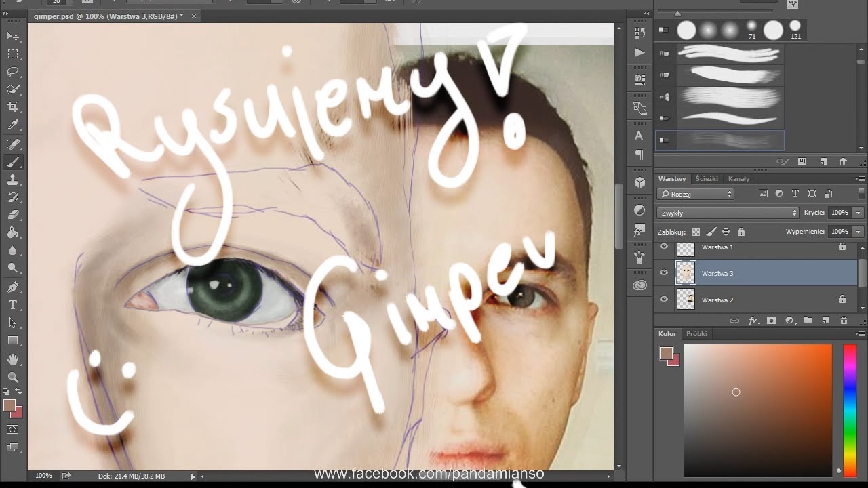Select the Crop tool
This screenshot has width=868, height=488.
point(13,107)
